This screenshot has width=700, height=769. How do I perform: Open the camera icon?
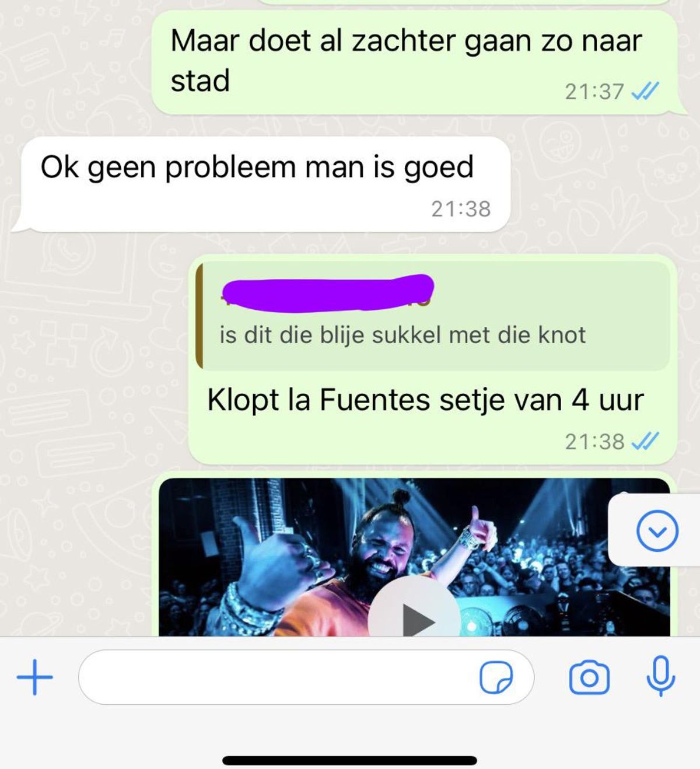tap(589, 677)
